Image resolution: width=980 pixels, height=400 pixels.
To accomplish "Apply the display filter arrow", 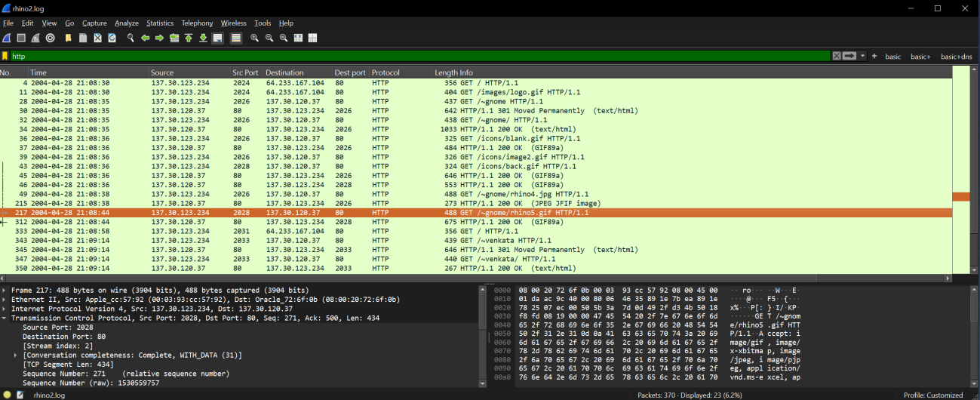I will pos(849,56).
